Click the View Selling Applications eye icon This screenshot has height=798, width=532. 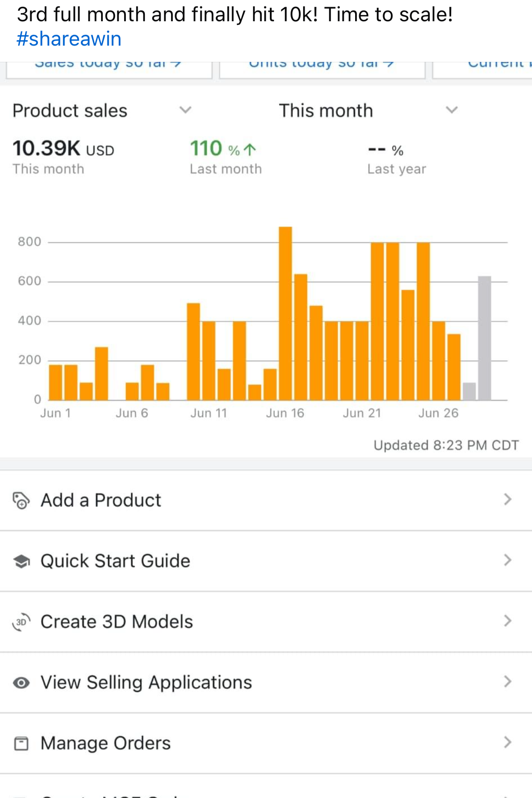click(x=21, y=683)
